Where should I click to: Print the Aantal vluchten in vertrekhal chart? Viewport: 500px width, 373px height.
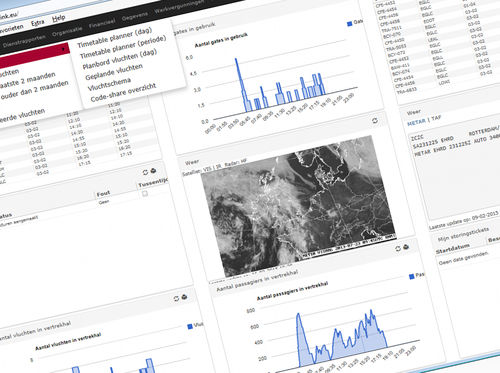pos(184,297)
